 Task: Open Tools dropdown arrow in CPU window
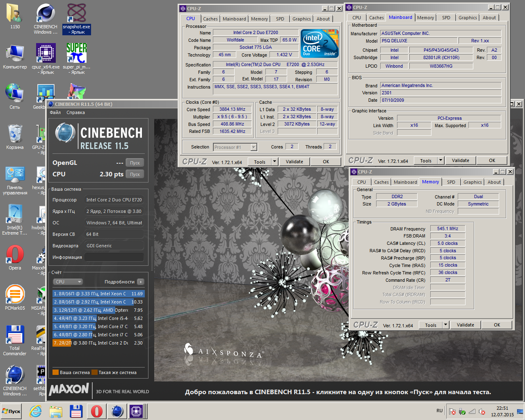click(x=275, y=162)
